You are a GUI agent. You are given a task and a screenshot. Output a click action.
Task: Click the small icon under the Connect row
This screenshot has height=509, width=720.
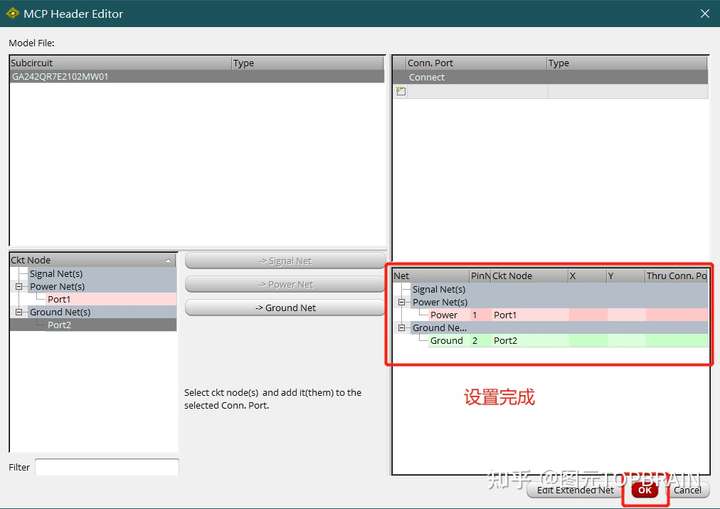pos(401,91)
